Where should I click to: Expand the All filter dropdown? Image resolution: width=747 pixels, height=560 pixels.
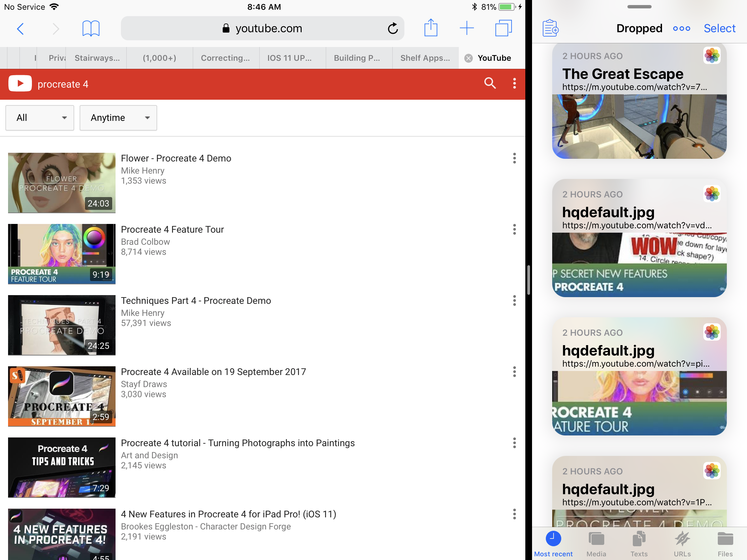pyautogui.click(x=40, y=118)
